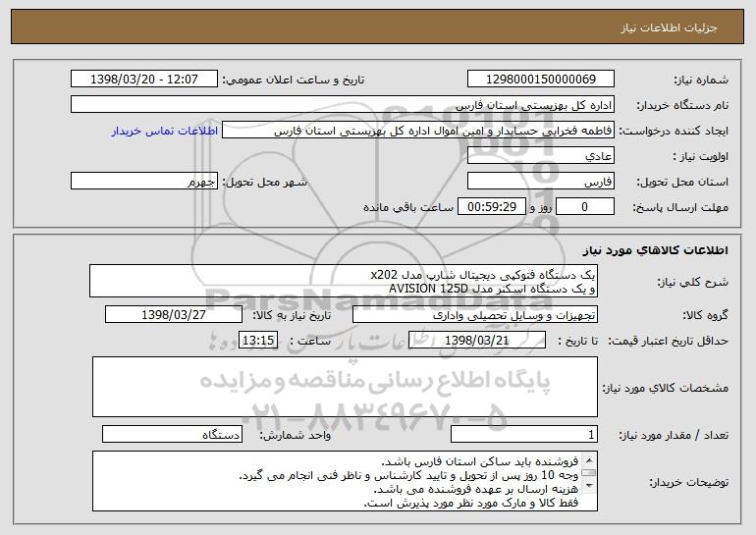Click the scrollbar thumb in buyer notes box

click(x=588, y=472)
